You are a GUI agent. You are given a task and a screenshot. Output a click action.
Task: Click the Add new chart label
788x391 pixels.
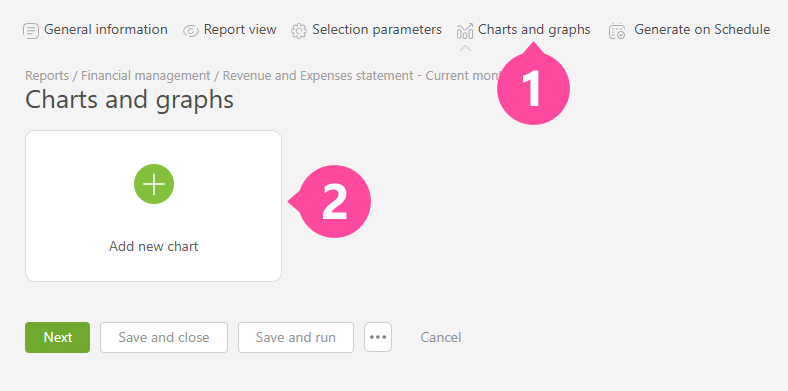(x=154, y=247)
